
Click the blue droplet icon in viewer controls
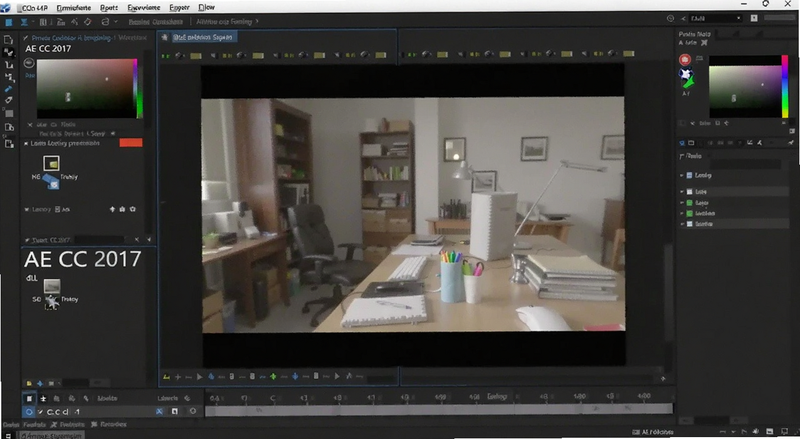pyautogui.click(x=211, y=377)
